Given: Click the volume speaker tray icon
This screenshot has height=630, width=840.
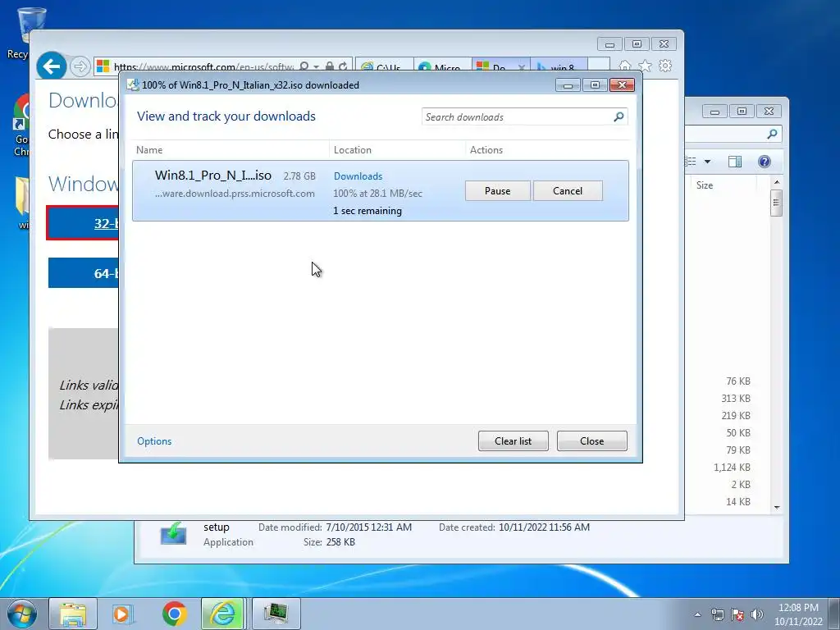Looking at the screenshot, I should 757,614.
